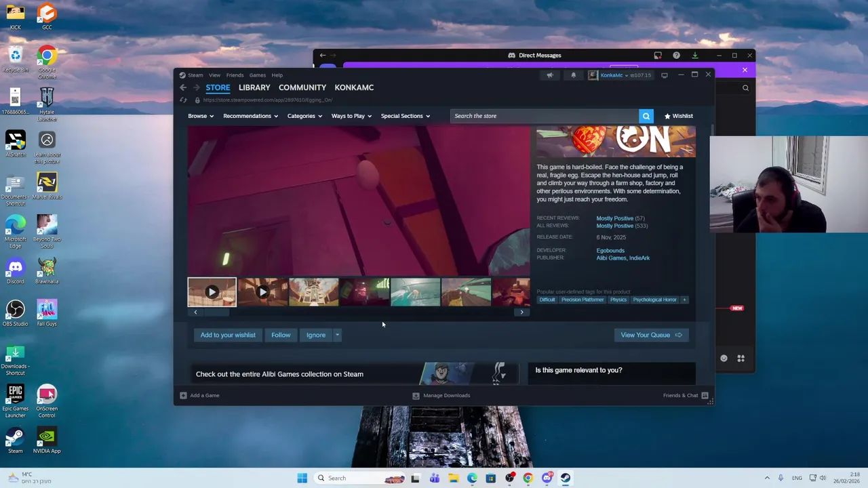The width and height of the screenshot is (868, 488).
Task: Switch to the COMMUNITY tab
Action: 302,87
